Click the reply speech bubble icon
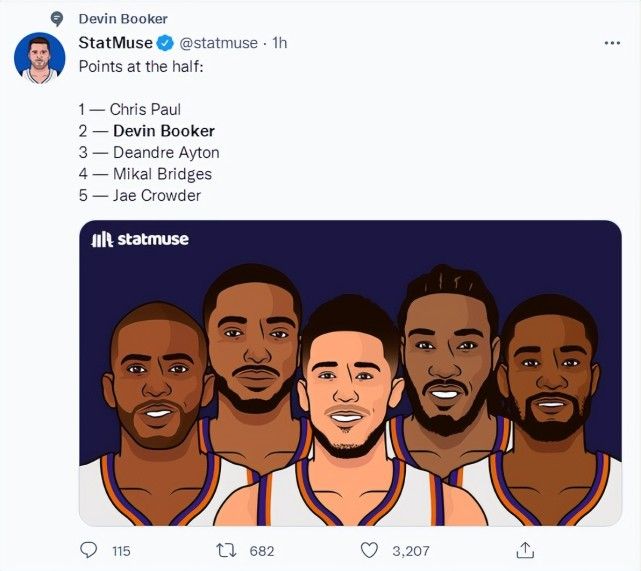641x571 pixels. [90, 550]
